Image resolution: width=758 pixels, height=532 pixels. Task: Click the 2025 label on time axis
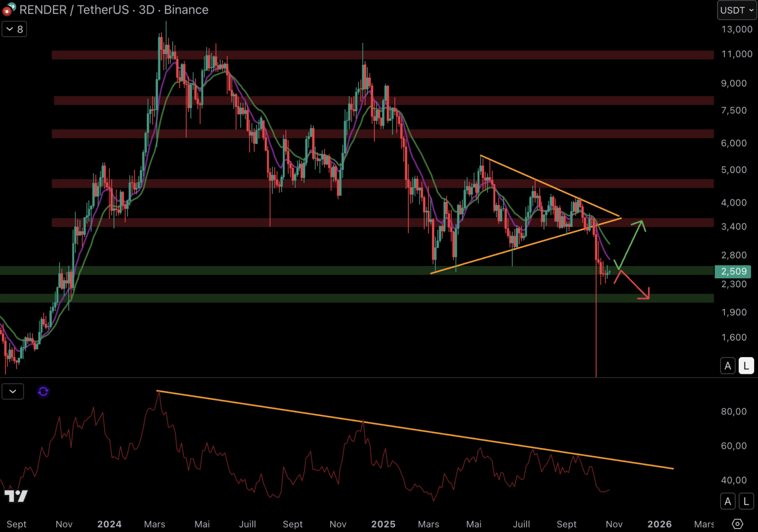(x=383, y=524)
